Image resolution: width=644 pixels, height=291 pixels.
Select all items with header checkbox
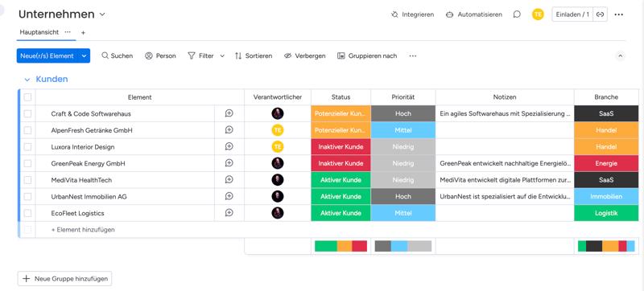coord(27,97)
